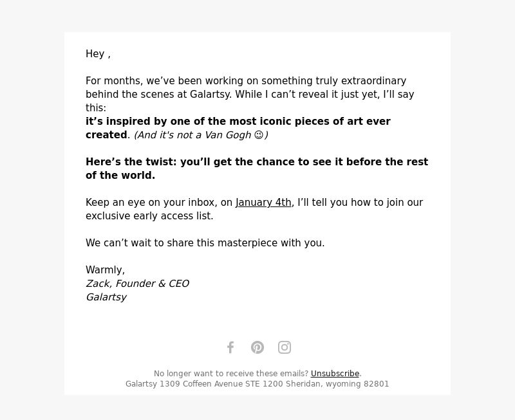This screenshot has width=515, height=420.
Task: Click the "exclusive early access list" text
Action: coord(149,216)
